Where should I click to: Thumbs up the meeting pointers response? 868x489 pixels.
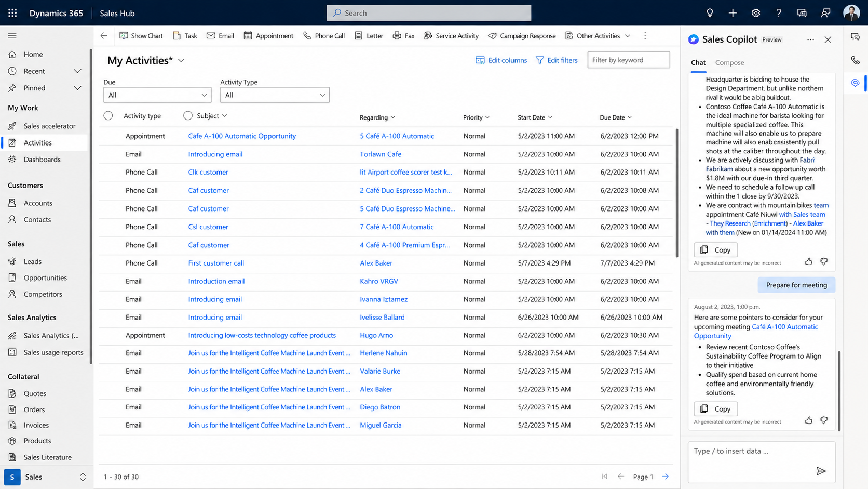[809, 420]
